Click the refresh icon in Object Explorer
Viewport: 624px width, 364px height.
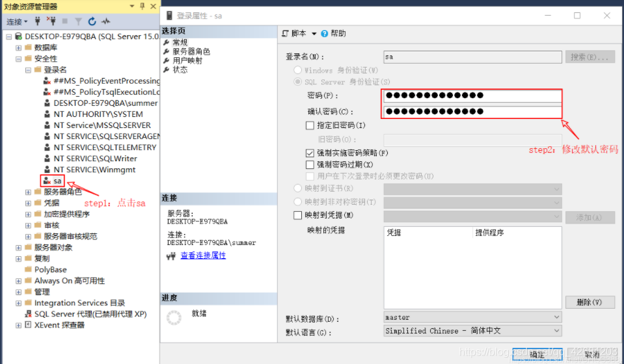pos(92,21)
